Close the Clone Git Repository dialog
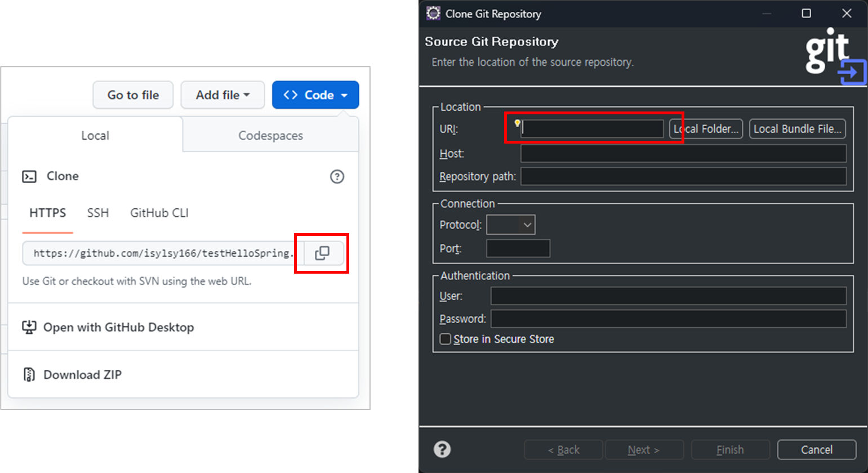The image size is (868, 473). [847, 13]
